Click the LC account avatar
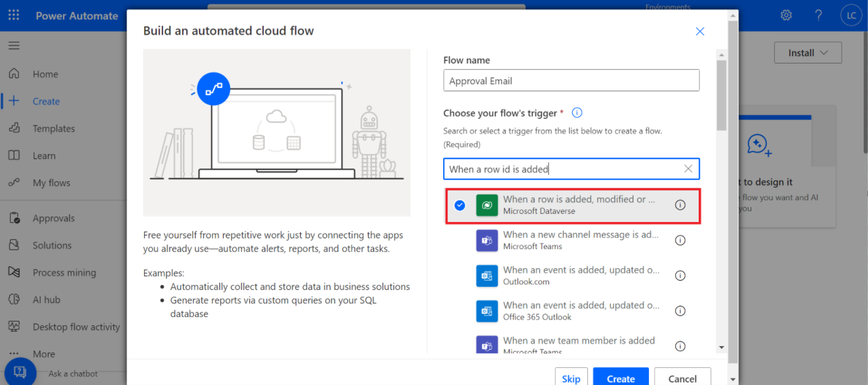The width and height of the screenshot is (868, 385). point(851,16)
